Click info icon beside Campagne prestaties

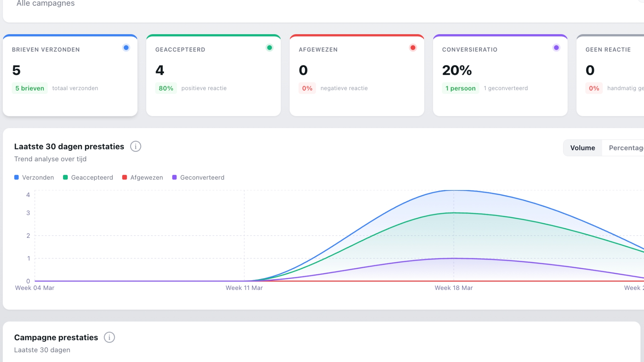coord(109,337)
